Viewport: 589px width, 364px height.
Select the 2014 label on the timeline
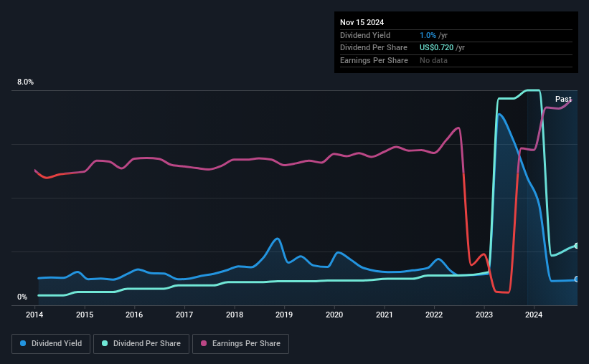click(34, 315)
